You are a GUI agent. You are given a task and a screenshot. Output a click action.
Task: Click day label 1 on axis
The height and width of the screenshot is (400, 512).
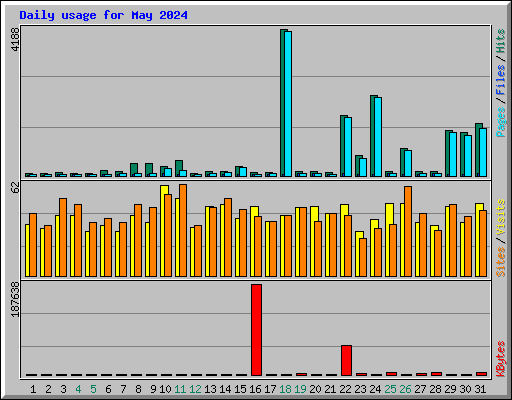[x=33, y=389]
